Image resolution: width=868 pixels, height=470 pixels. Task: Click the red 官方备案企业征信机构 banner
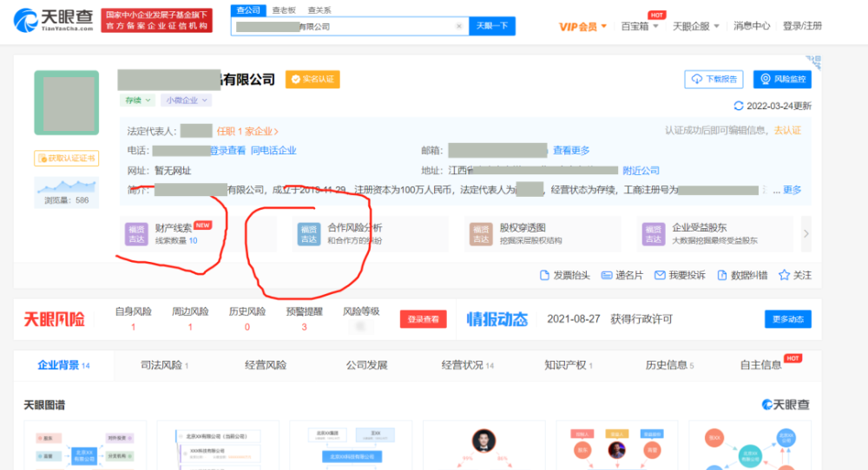click(156, 21)
